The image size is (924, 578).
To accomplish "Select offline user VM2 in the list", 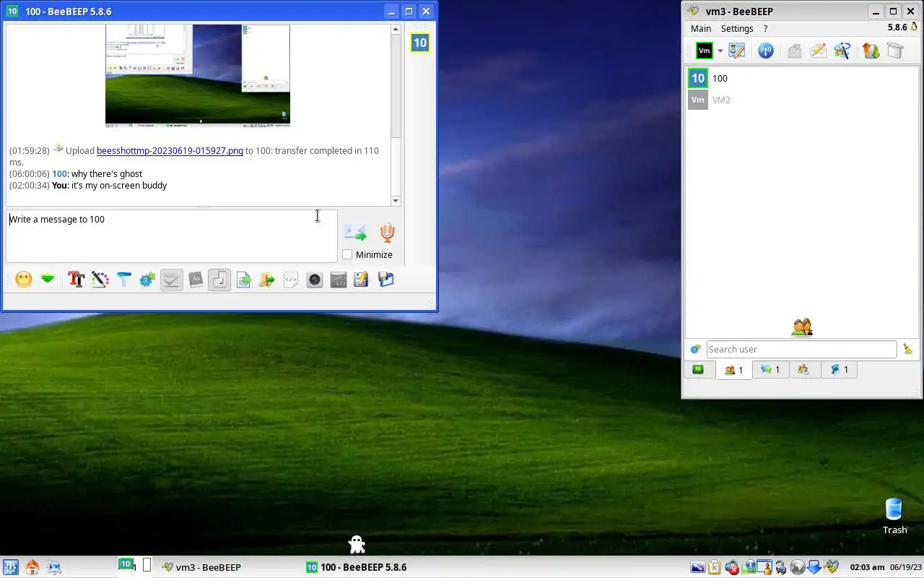I will (801, 100).
